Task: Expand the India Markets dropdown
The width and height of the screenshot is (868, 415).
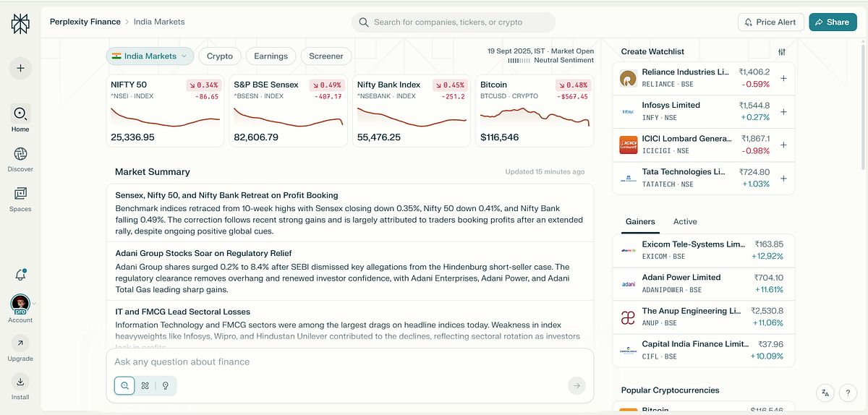Action: point(150,56)
